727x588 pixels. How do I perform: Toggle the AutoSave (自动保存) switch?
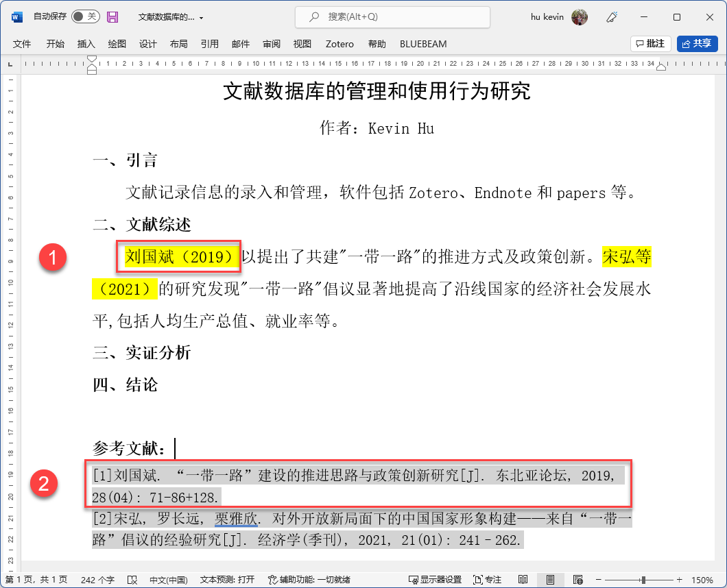85,16
